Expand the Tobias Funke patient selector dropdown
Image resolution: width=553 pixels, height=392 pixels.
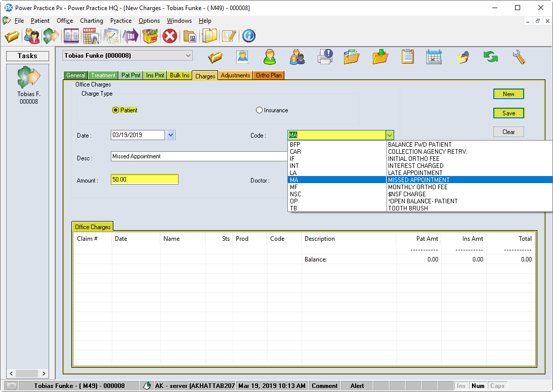point(188,56)
